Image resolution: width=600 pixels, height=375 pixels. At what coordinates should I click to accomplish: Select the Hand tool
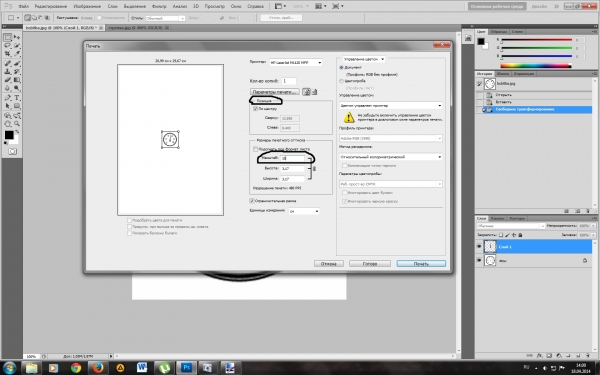pyautogui.click(x=8, y=124)
